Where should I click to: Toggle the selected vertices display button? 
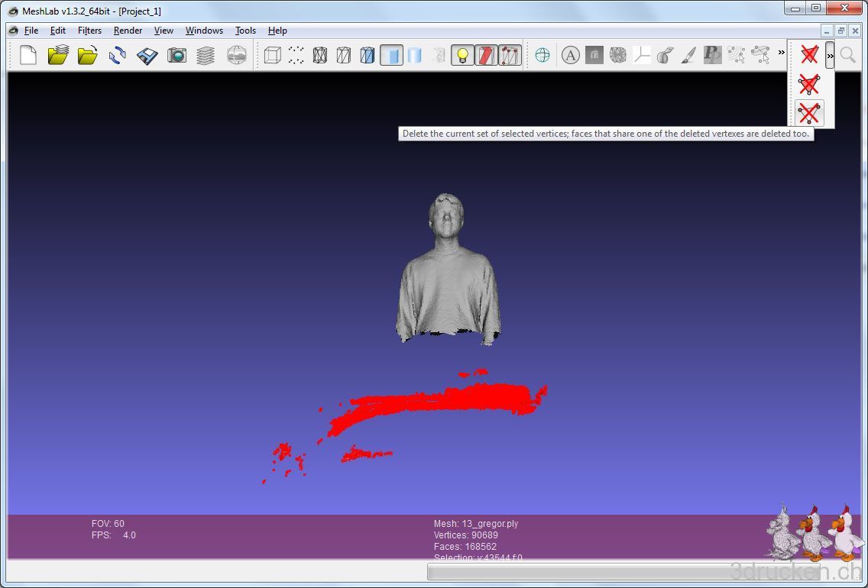510,55
